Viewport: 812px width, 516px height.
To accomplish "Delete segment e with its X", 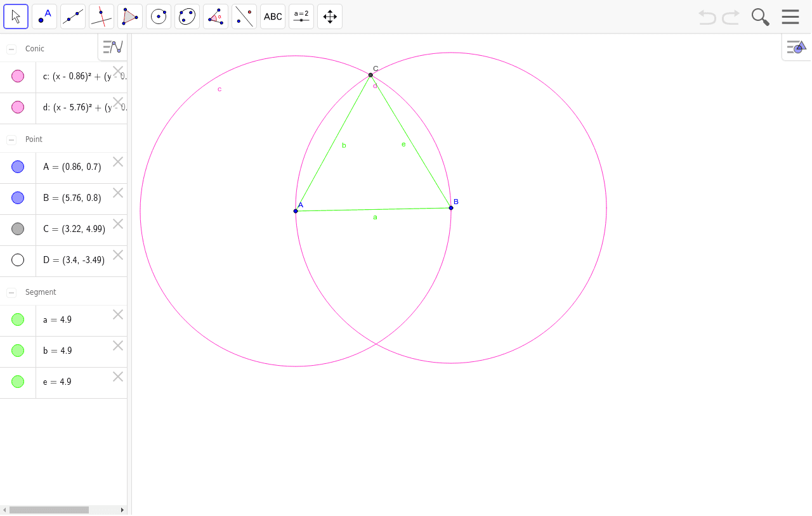I will pos(118,377).
